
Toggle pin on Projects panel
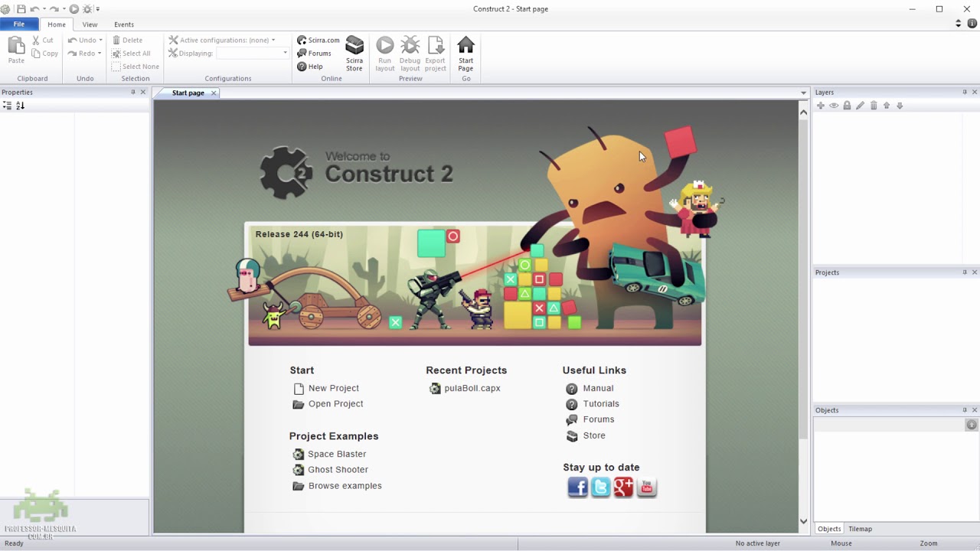coord(965,272)
